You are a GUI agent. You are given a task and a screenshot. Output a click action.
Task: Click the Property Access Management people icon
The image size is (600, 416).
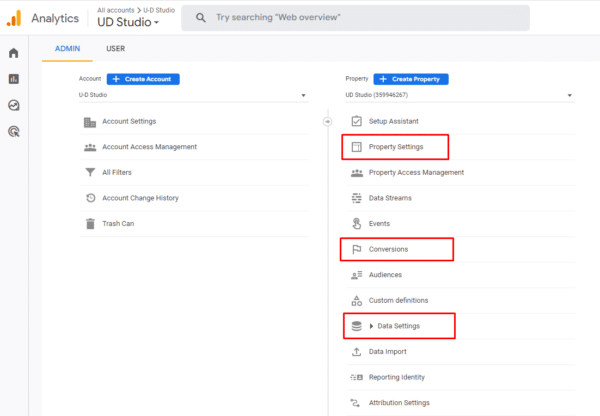pyautogui.click(x=357, y=173)
